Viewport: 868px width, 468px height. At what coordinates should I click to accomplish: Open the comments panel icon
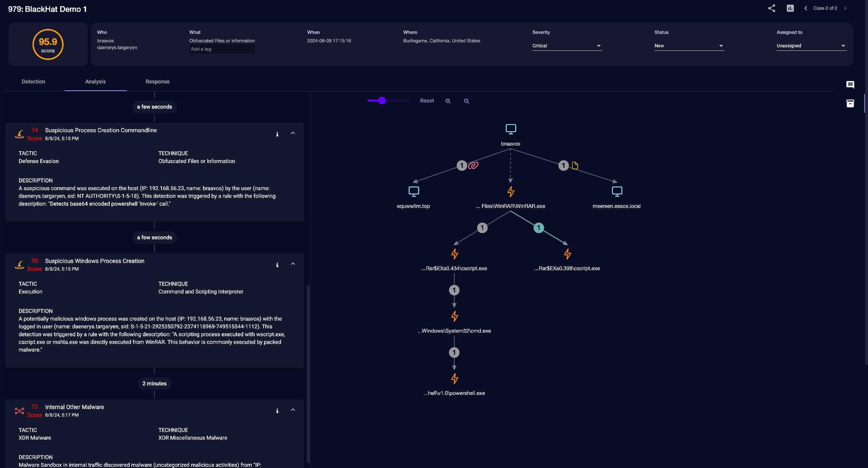pos(850,85)
